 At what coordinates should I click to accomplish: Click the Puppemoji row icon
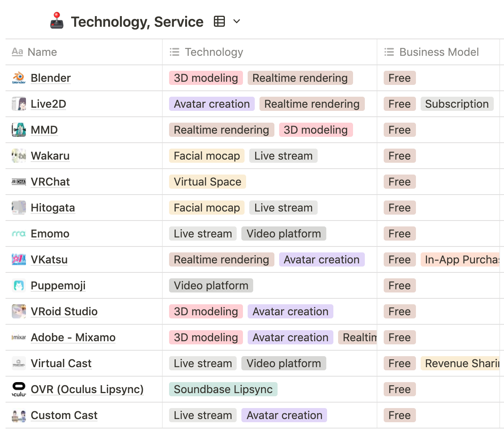(19, 285)
